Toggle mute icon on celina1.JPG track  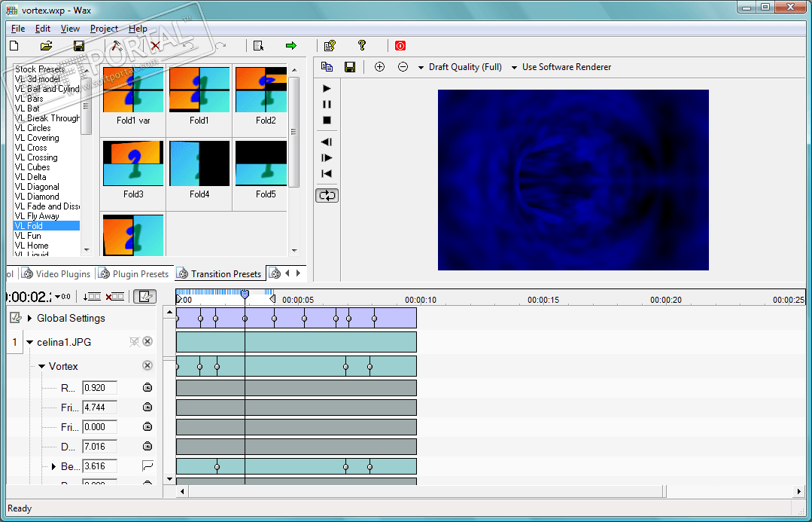(x=134, y=342)
